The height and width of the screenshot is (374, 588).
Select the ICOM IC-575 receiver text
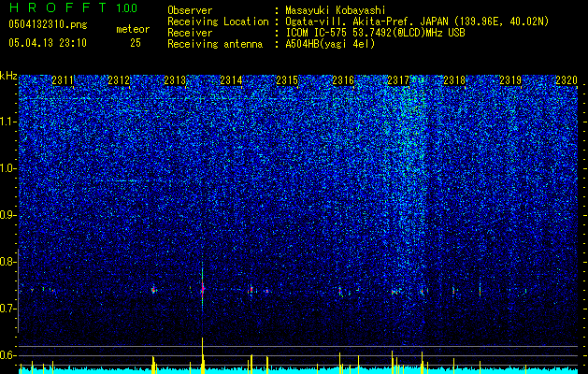pyautogui.click(x=375, y=33)
